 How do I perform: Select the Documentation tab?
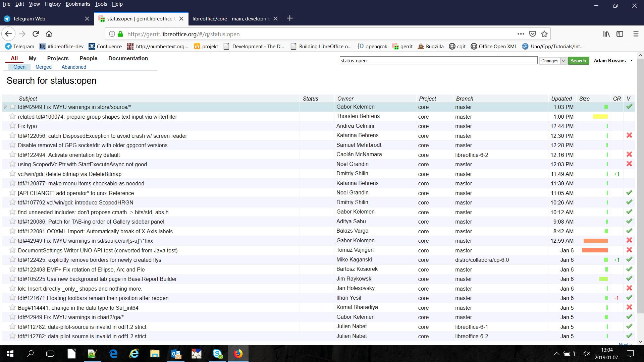pyautogui.click(x=128, y=58)
